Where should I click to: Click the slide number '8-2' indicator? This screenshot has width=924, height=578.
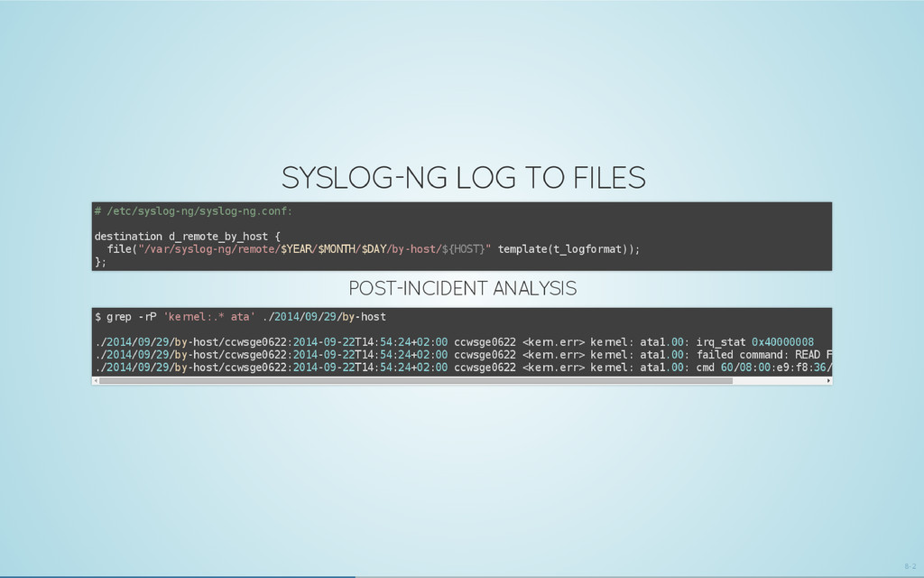[910, 567]
